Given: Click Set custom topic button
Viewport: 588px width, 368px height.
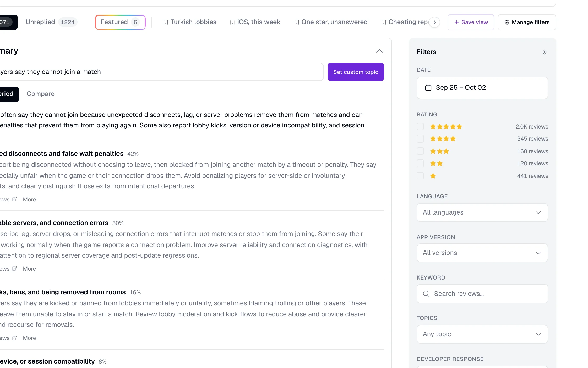Looking at the screenshot, I should tap(356, 72).
